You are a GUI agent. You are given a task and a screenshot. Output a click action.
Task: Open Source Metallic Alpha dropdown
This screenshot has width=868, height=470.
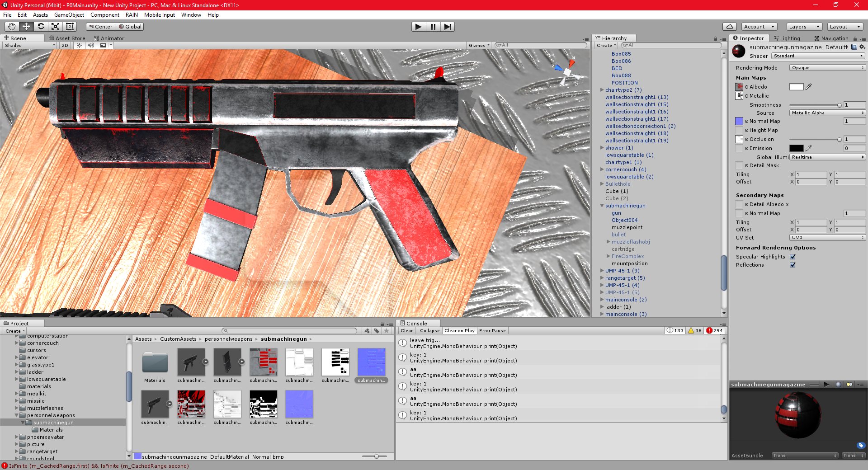[x=827, y=113]
